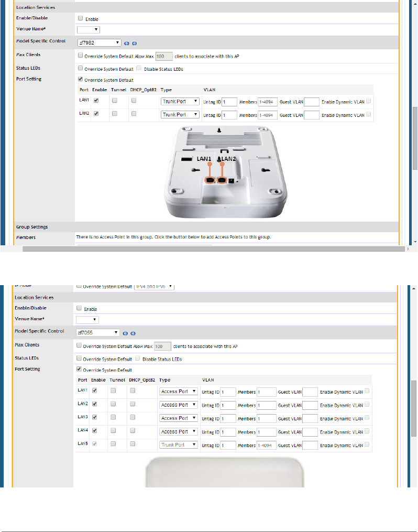Uncheck LAN2 Enable checkbox for zf7055
This screenshot has width=418, height=532.
[x=95, y=404]
